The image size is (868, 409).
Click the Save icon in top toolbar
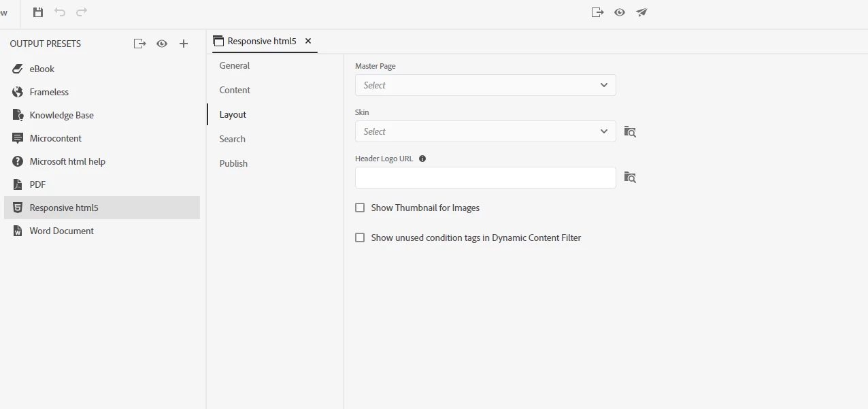point(38,12)
